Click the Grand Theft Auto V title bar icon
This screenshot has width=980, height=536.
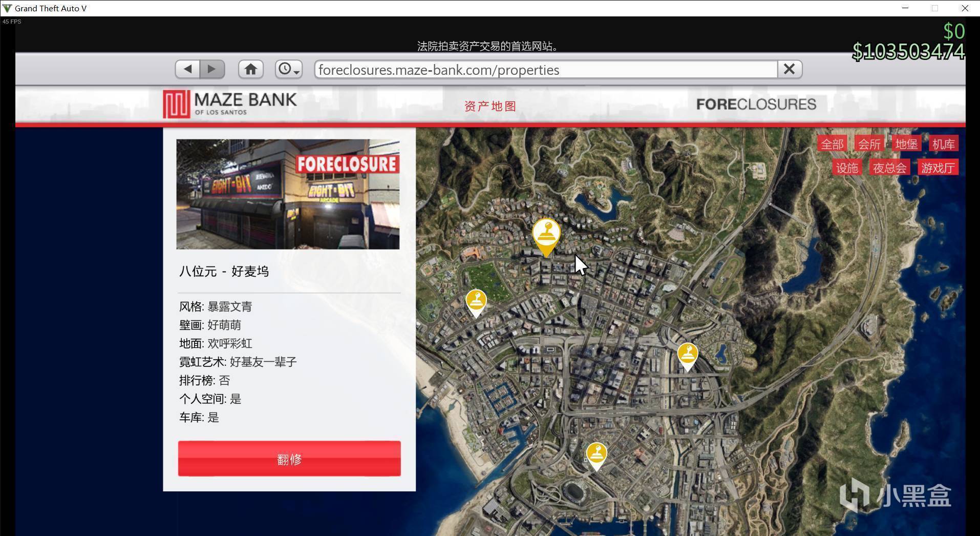coord(7,8)
